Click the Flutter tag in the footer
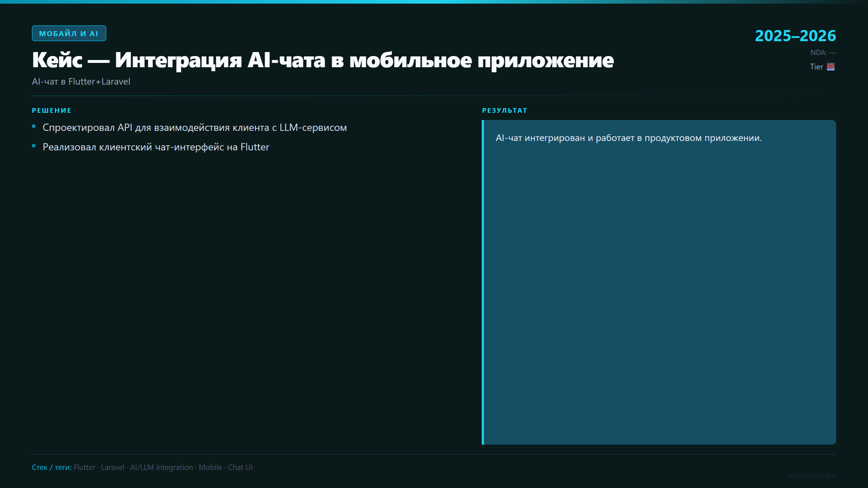Image resolution: width=868 pixels, height=488 pixels. point(84,467)
